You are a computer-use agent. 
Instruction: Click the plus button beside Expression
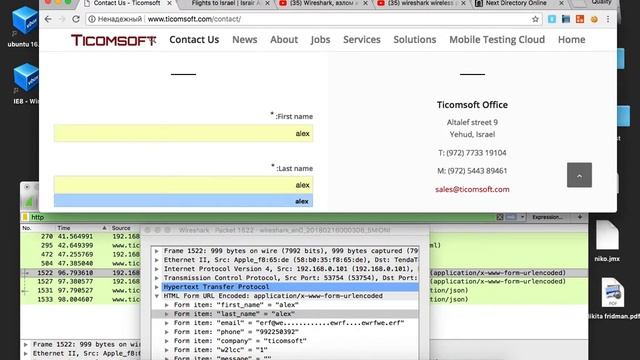[x=580, y=217]
